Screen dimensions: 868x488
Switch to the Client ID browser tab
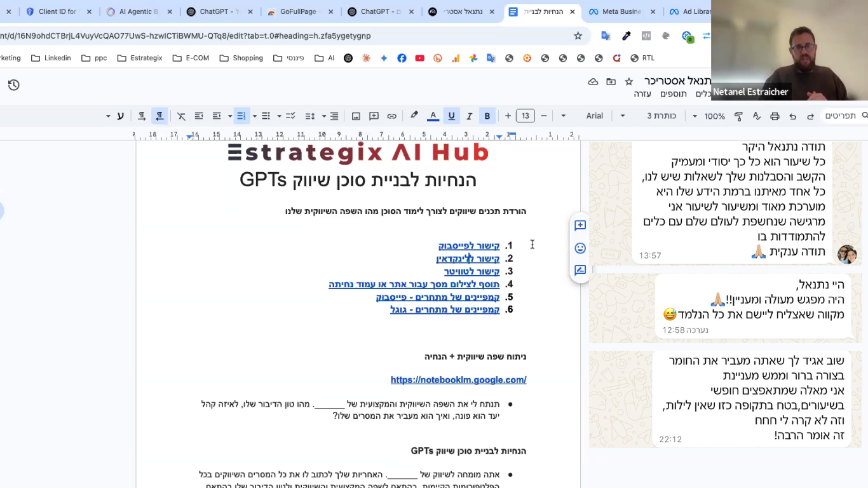(x=57, y=12)
